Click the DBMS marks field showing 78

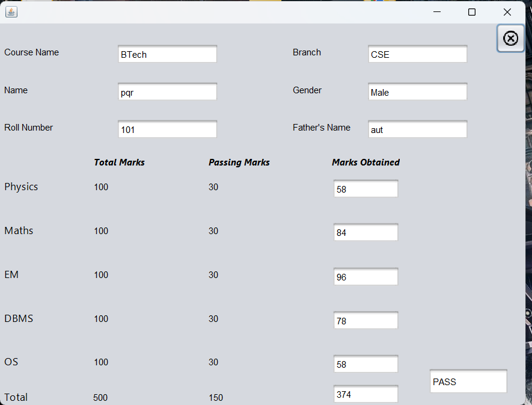[x=365, y=320]
